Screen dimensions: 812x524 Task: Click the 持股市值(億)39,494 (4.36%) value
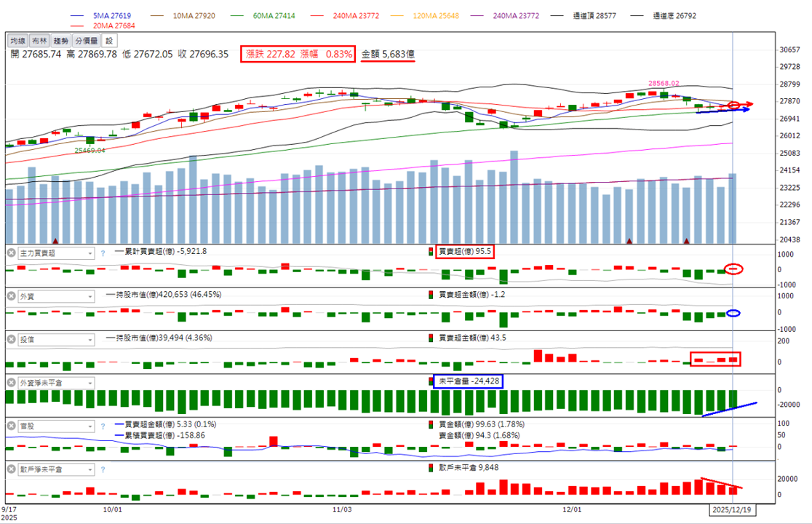click(164, 338)
